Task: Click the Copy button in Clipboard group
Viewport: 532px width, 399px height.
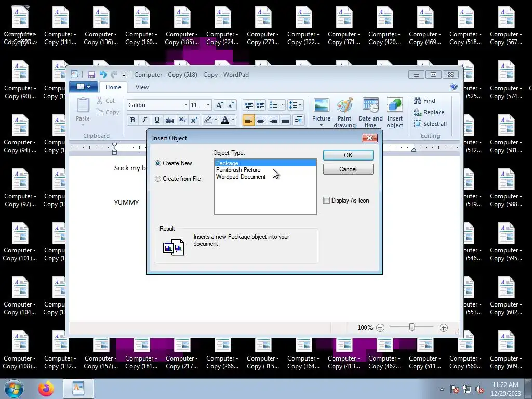Action: (x=108, y=112)
